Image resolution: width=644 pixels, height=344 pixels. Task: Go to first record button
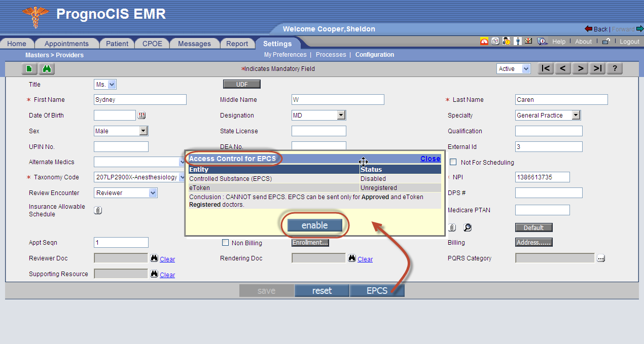coord(545,69)
